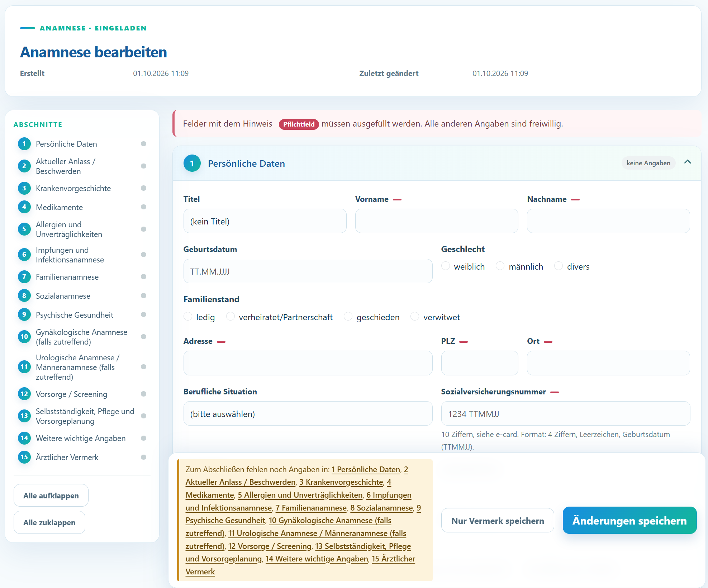Click the number 5 badge for Allergien

(24, 229)
